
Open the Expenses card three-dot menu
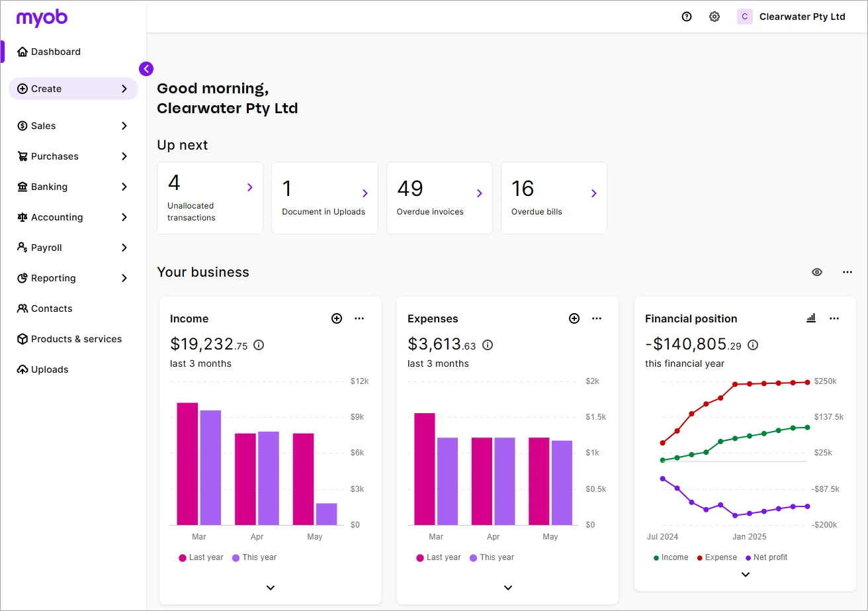[597, 318]
